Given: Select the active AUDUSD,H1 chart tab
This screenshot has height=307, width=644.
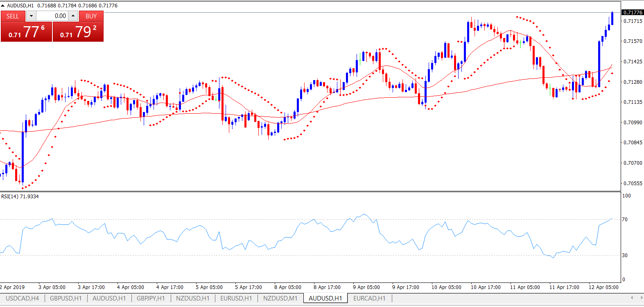Looking at the screenshot, I should click(x=325, y=298).
